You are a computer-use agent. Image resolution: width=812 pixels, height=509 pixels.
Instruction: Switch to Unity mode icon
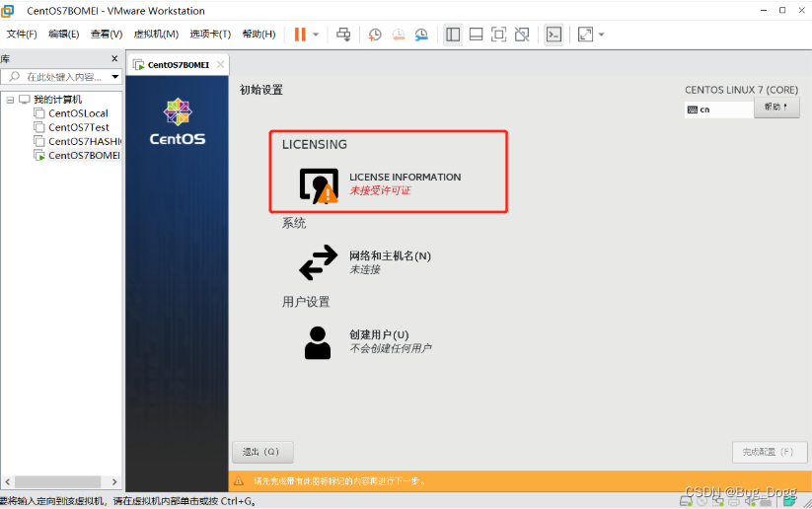point(522,35)
